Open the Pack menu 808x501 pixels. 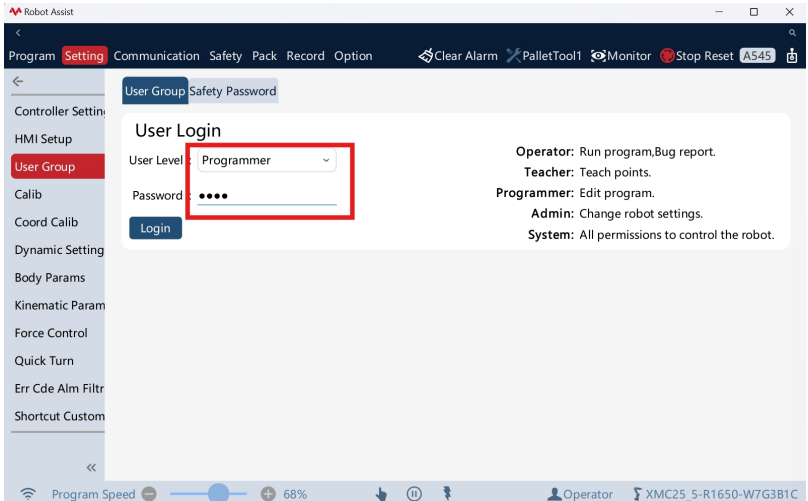click(x=264, y=56)
